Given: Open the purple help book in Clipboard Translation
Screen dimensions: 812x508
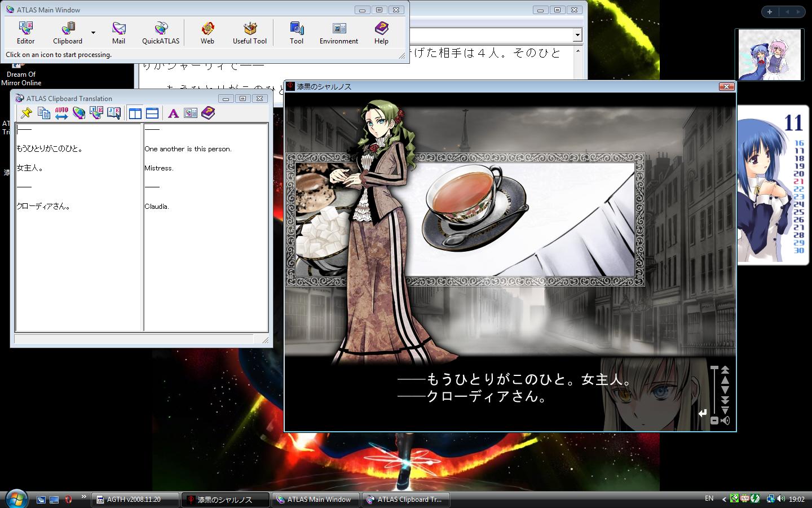Looking at the screenshot, I should [x=208, y=113].
